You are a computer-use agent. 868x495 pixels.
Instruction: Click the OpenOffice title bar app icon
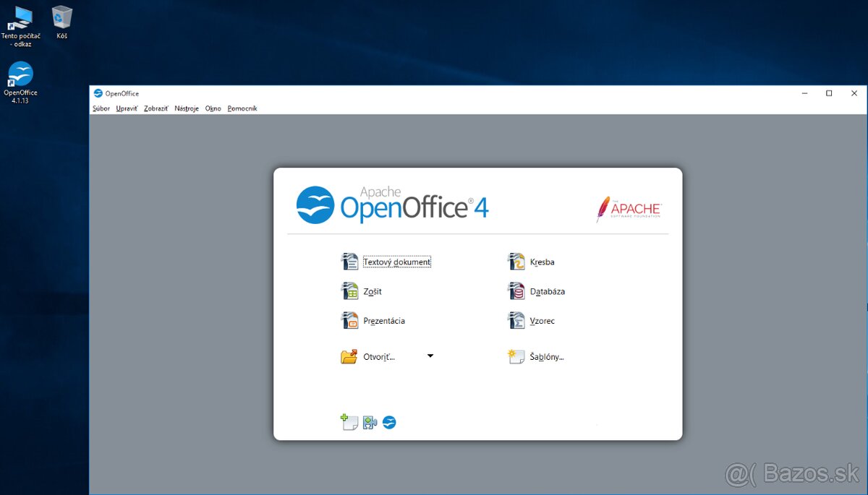(x=98, y=93)
